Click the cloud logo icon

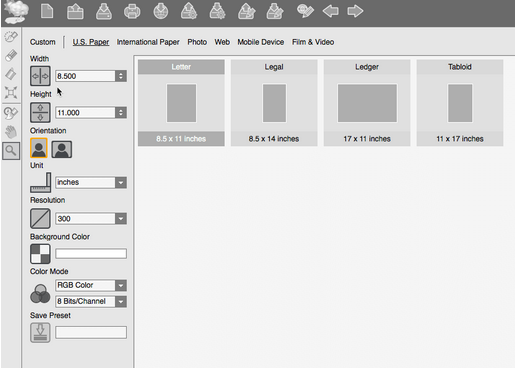pos(15,12)
